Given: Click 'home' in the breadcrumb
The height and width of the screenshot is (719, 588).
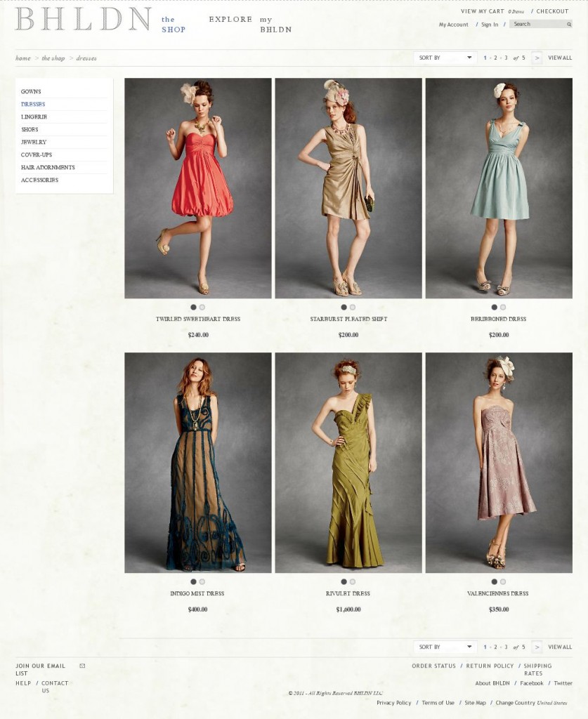Looking at the screenshot, I should coord(23,58).
